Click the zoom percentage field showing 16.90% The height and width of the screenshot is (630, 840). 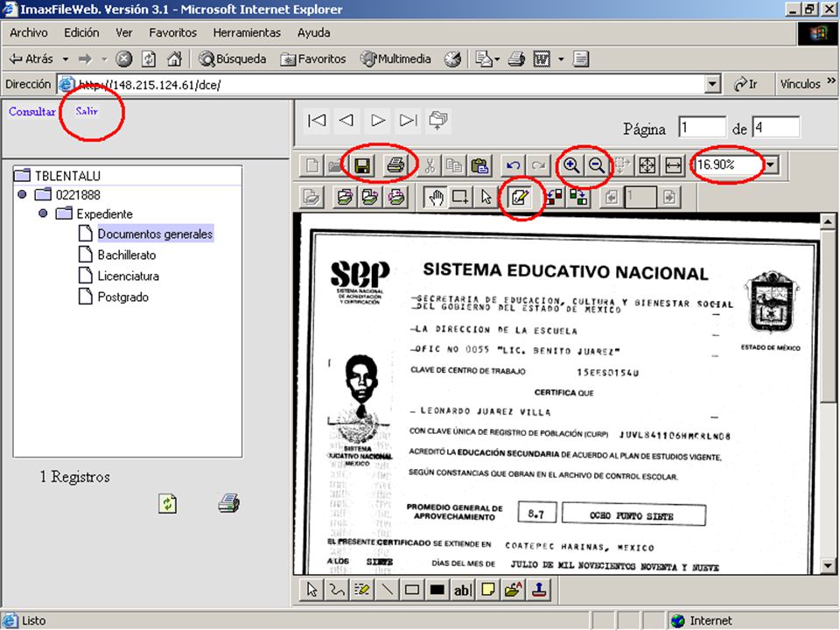[x=727, y=165]
